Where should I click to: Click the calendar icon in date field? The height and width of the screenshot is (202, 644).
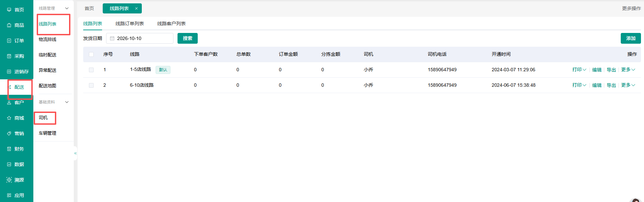(112, 38)
